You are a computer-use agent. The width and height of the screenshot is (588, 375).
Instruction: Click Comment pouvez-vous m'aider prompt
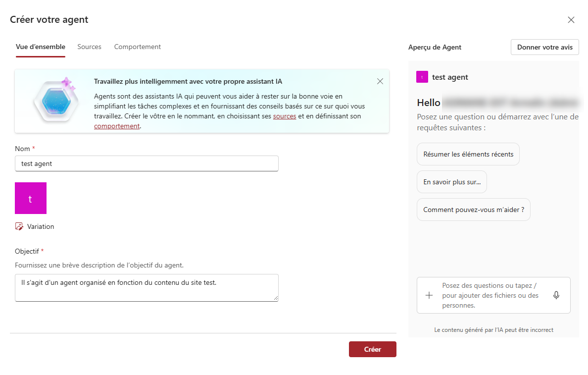(x=473, y=210)
